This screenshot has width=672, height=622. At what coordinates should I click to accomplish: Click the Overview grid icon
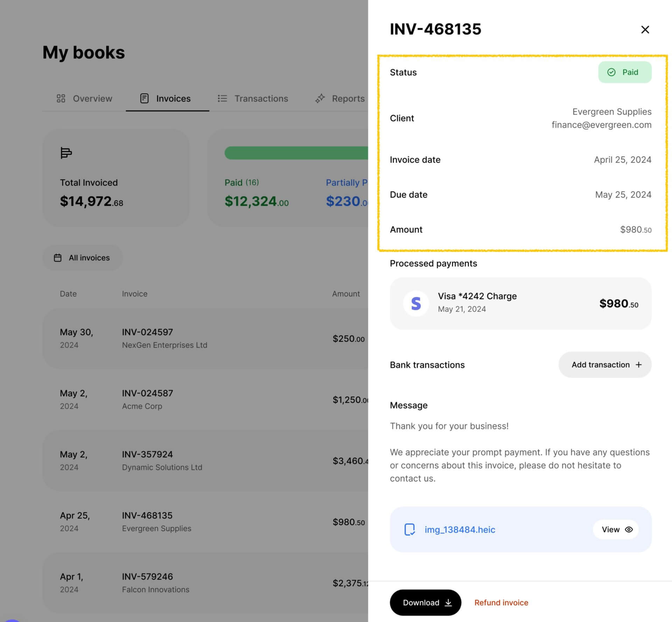coord(61,98)
